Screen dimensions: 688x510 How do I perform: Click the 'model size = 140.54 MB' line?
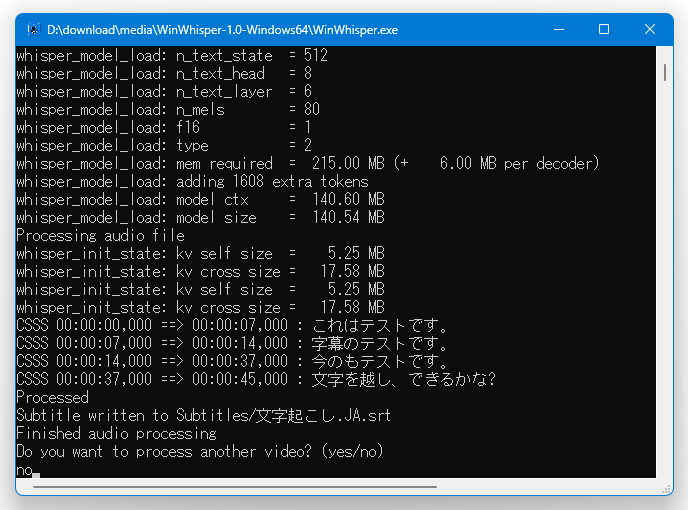pyautogui.click(x=201, y=218)
